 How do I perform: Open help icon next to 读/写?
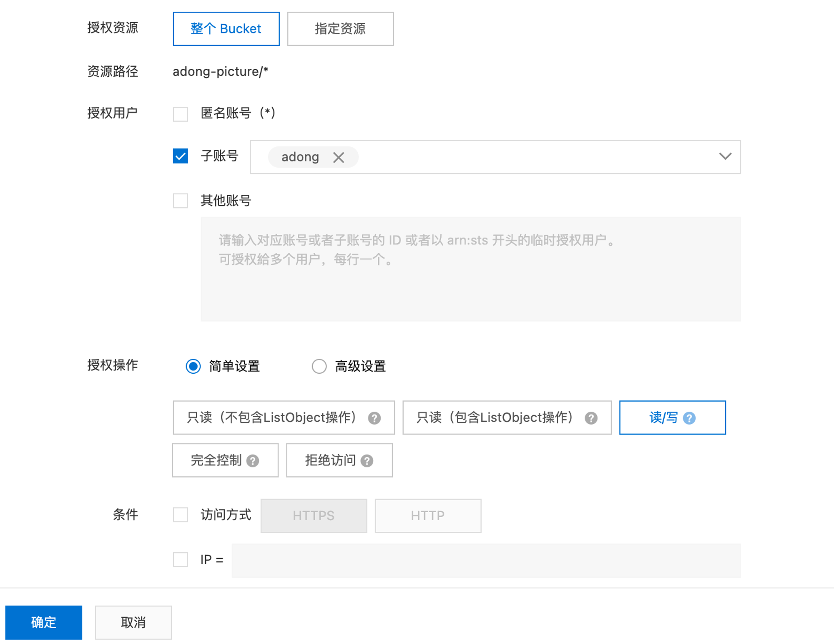(689, 418)
